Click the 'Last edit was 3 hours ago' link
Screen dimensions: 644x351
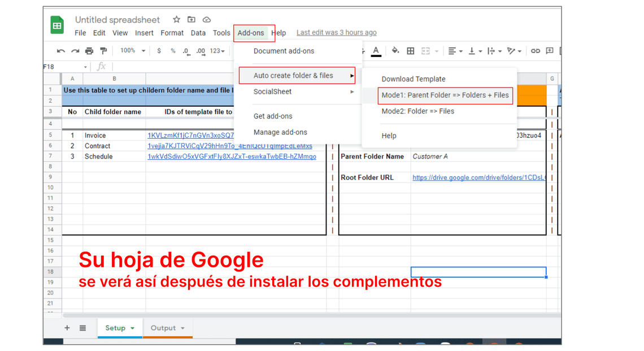point(336,33)
